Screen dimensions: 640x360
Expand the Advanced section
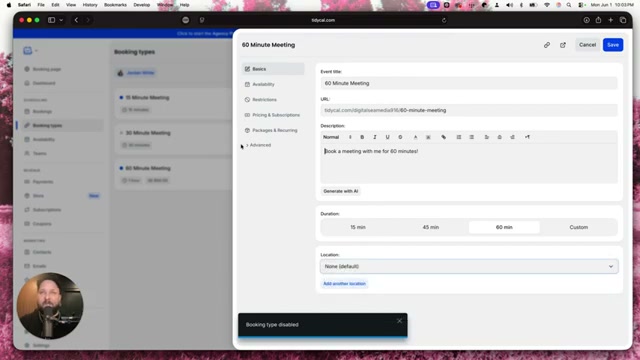(258, 145)
